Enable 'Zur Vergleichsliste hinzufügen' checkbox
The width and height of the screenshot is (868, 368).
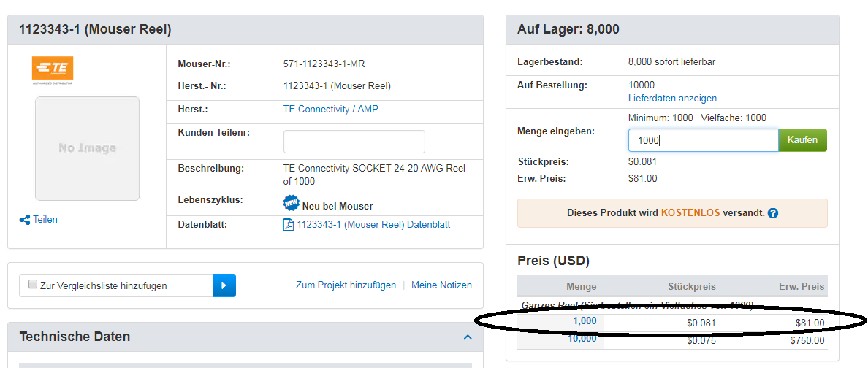click(33, 285)
